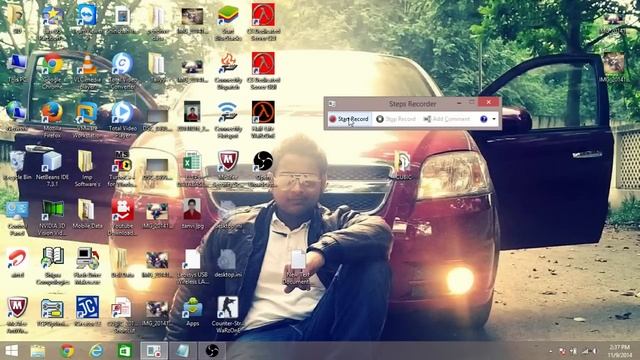640x360 pixels.
Task: Select the airtel desktop shortcut
Action: pos(17,264)
